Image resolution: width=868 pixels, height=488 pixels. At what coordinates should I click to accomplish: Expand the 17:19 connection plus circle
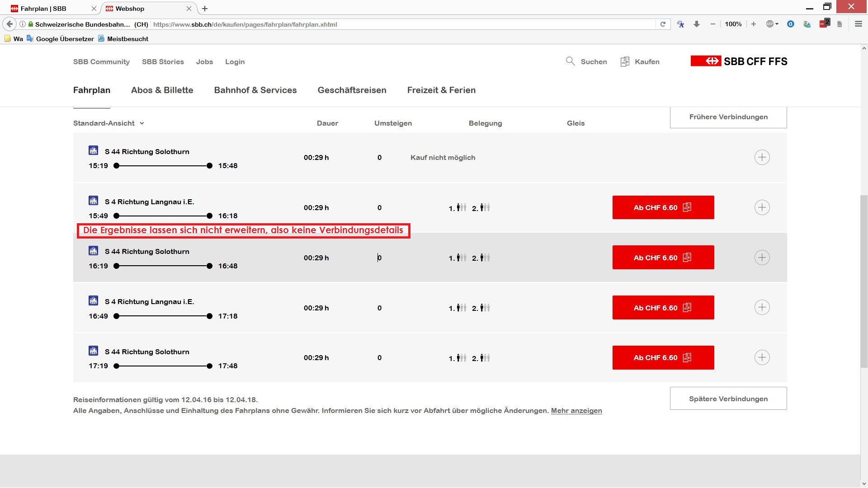tap(762, 357)
